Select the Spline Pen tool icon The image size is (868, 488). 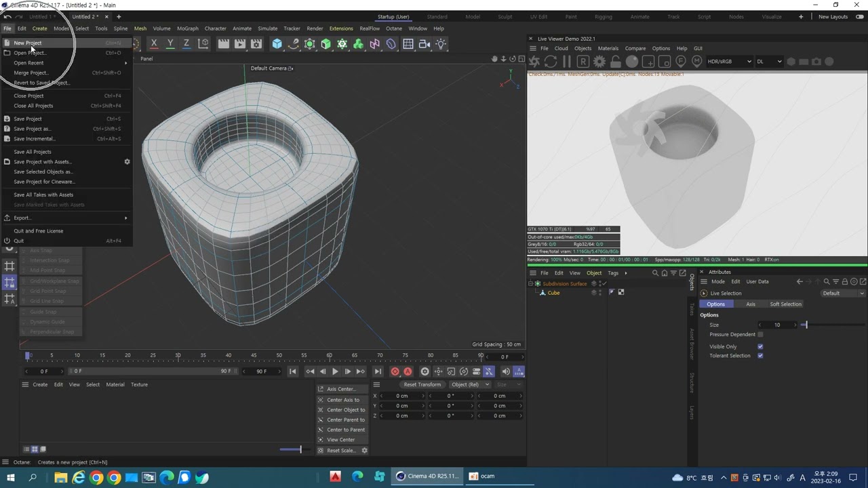point(294,44)
